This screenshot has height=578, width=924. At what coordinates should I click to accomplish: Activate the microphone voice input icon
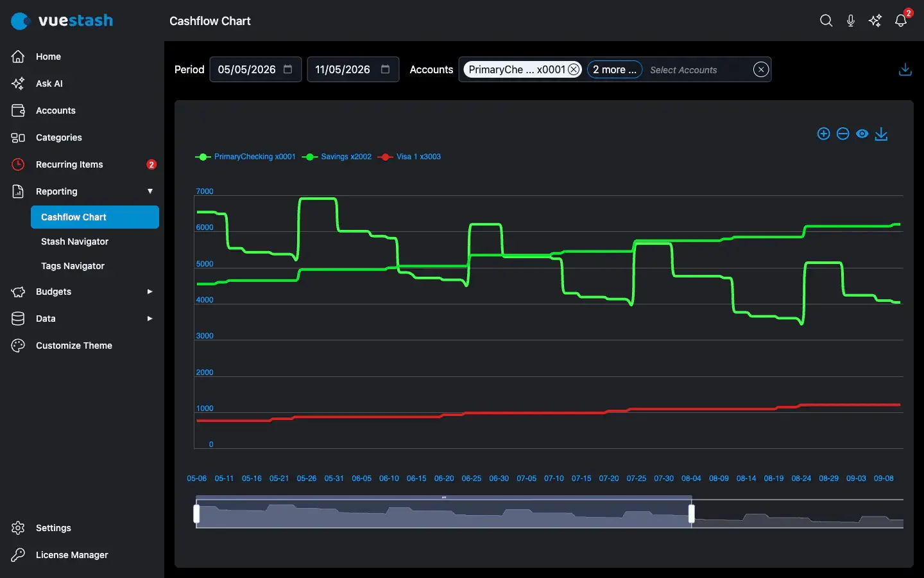click(850, 21)
